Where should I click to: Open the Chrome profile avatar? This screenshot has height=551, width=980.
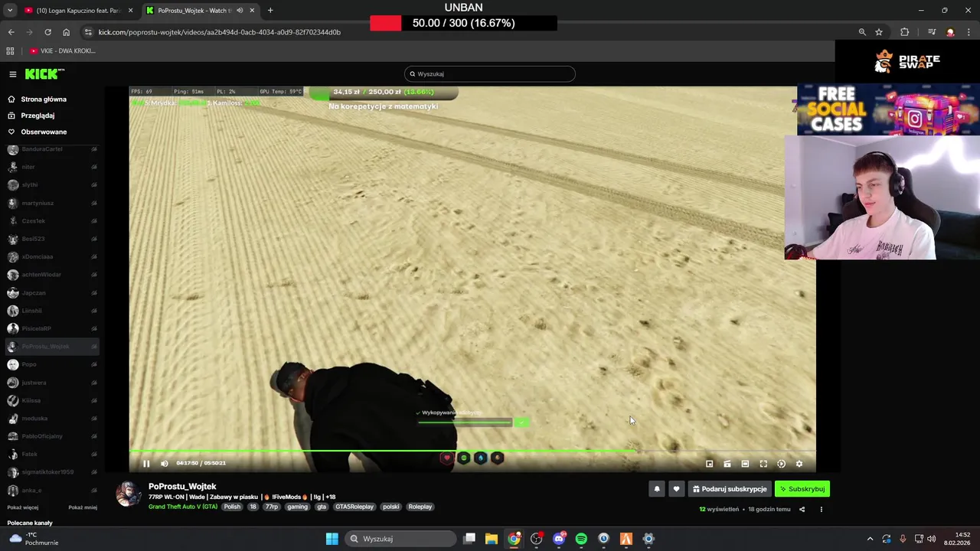[951, 32]
